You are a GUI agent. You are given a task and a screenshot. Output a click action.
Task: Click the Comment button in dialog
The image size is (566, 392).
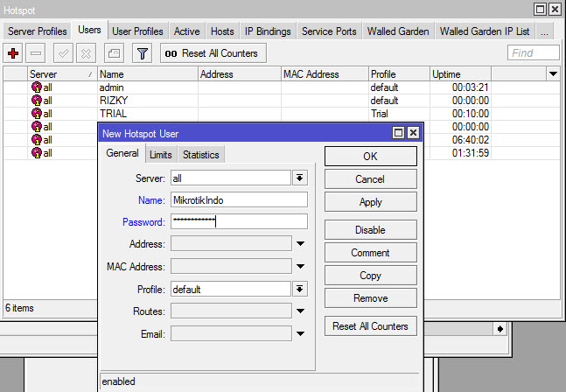pos(370,253)
